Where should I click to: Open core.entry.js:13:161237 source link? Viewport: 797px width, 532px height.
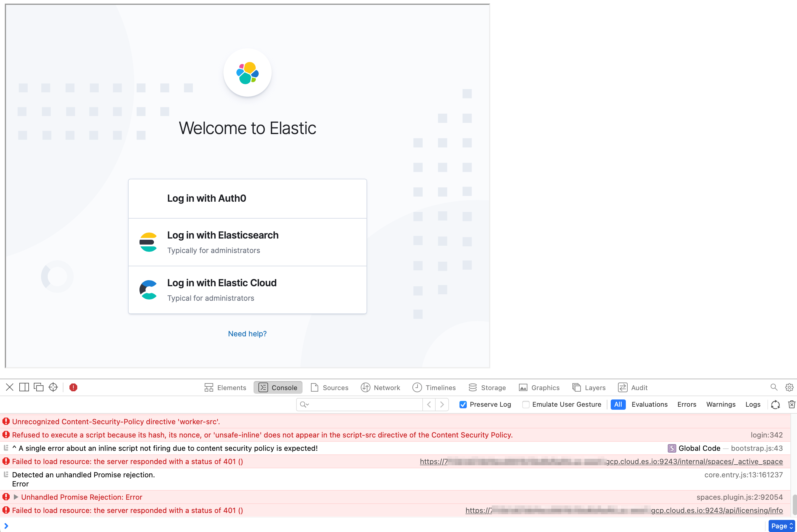[x=744, y=475]
